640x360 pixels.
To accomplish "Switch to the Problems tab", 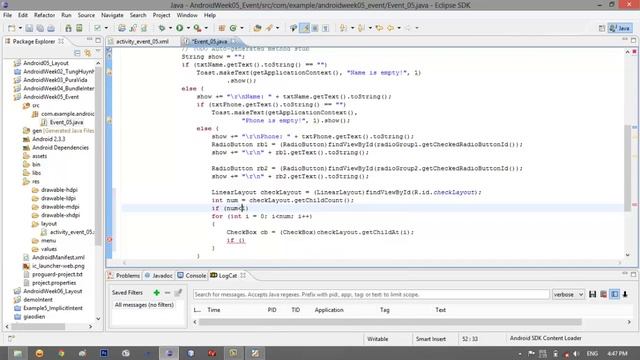I will pos(124,276).
